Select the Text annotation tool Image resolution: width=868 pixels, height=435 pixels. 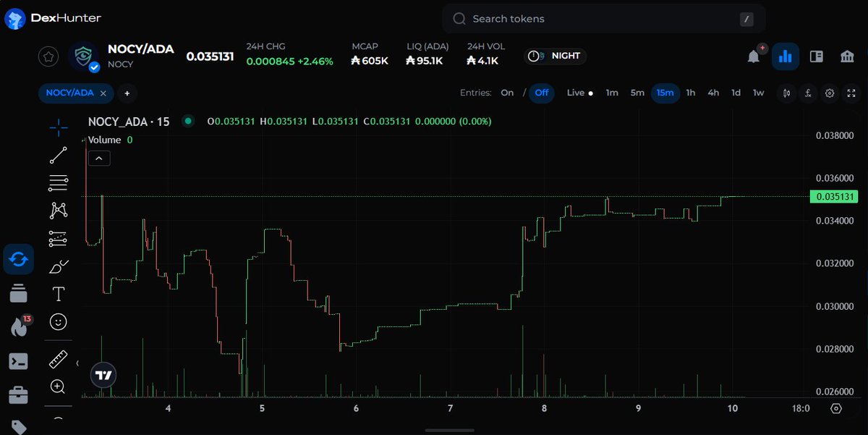pyautogui.click(x=58, y=293)
